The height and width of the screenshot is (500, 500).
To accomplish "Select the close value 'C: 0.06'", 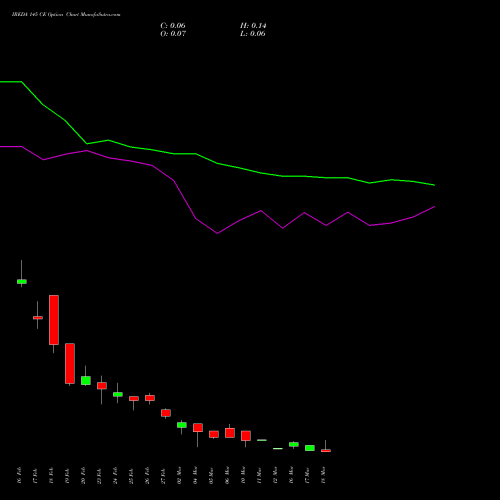I will (x=173, y=26).
